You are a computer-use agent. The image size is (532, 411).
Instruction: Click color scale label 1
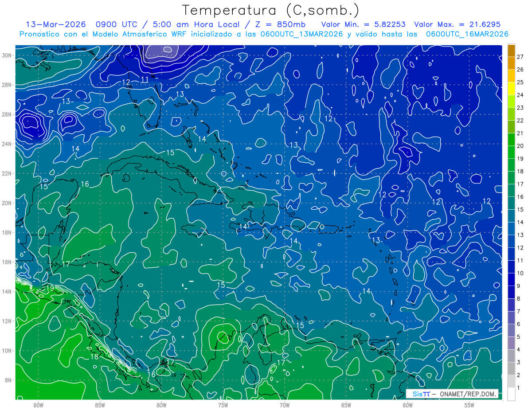(519, 388)
